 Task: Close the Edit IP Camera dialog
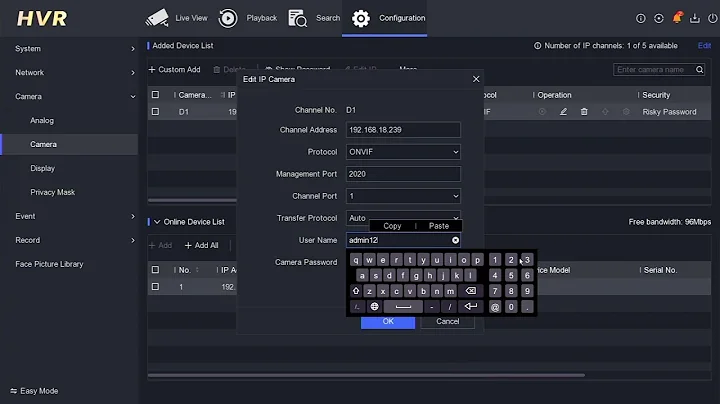pos(476,79)
